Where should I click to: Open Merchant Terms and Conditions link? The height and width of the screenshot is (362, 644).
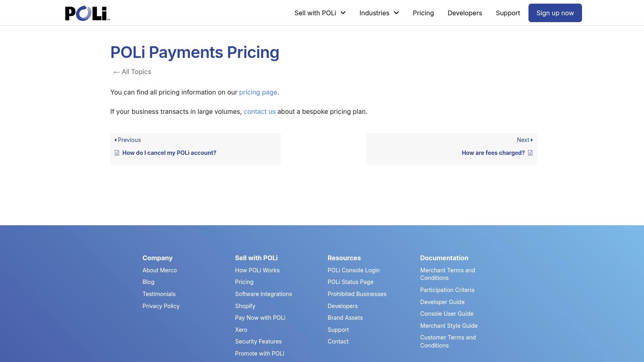(448, 274)
